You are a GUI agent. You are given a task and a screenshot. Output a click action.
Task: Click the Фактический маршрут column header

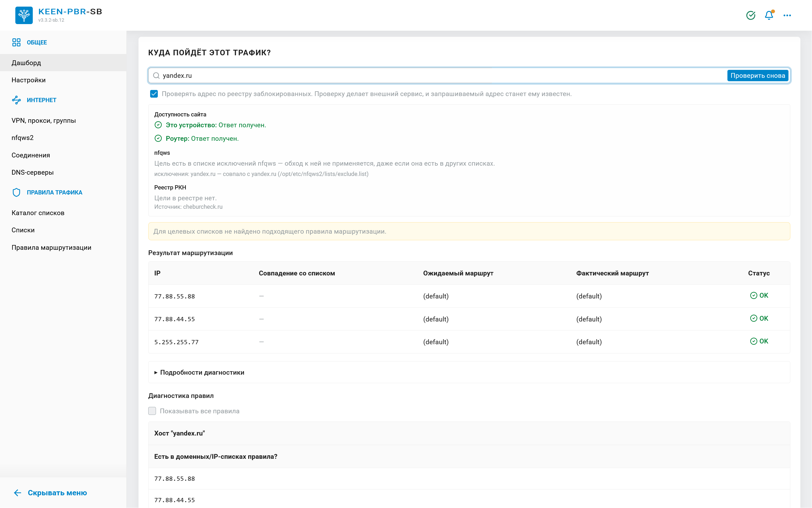point(612,273)
